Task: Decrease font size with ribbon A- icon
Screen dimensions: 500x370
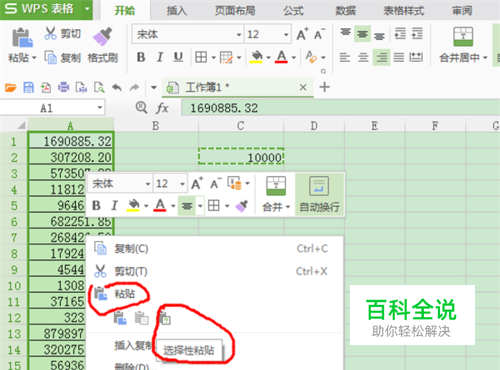Action: (319, 34)
